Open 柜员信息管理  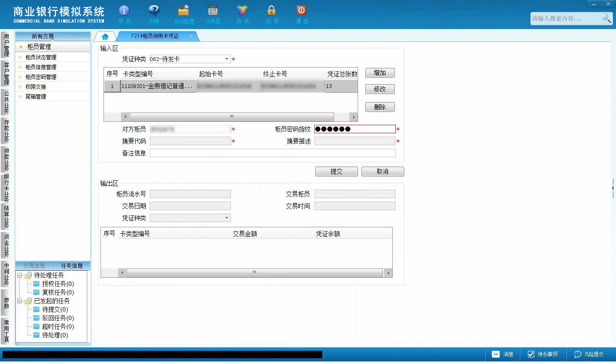pyautogui.click(x=41, y=67)
